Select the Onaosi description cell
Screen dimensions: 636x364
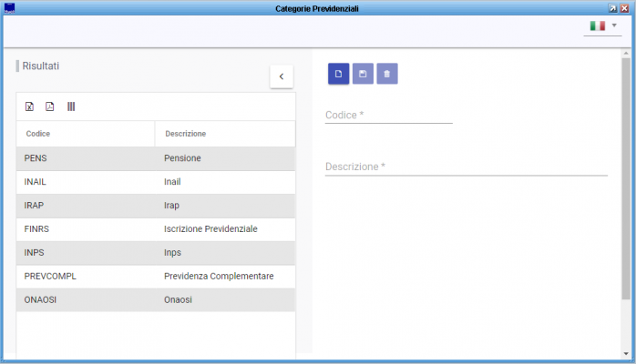click(x=225, y=300)
